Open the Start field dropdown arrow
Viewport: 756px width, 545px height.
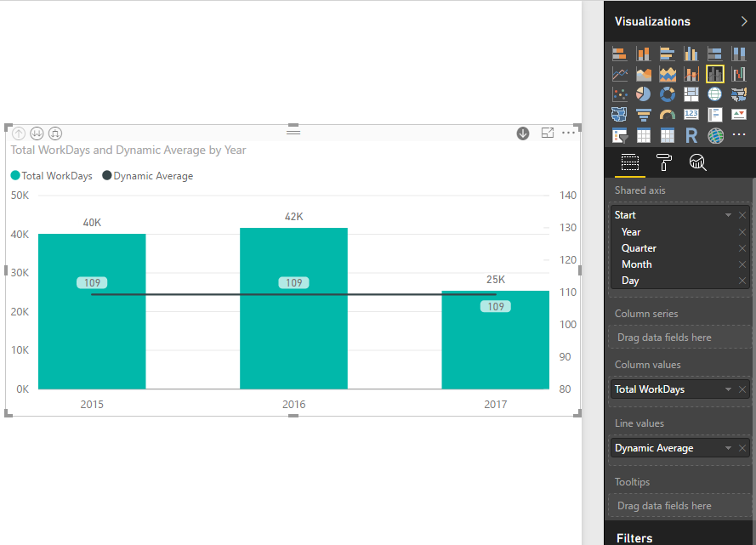[x=728, y=215]
